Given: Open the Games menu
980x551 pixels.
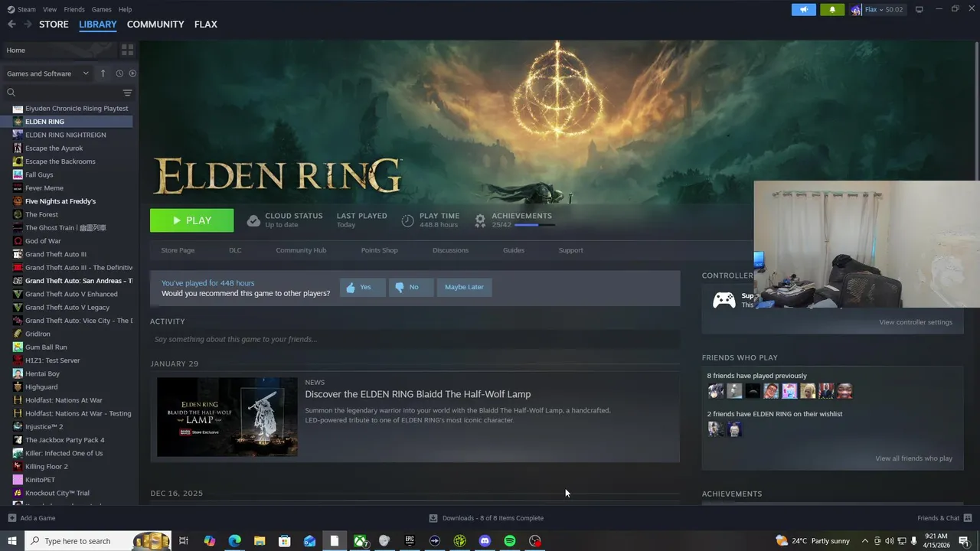Looking at the screenshot, I should click(101, 9).
